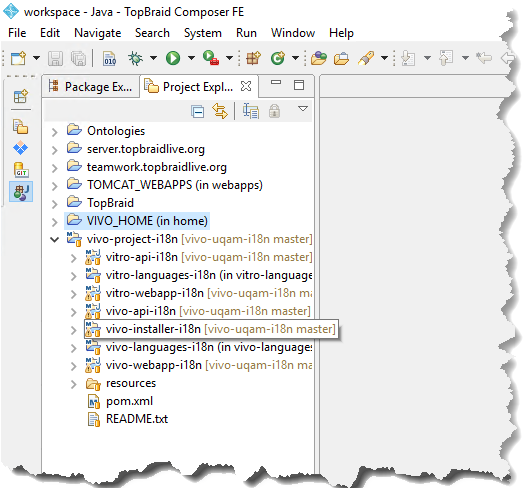Open the Project Explorer View Menu triangle

click(303, 109)
